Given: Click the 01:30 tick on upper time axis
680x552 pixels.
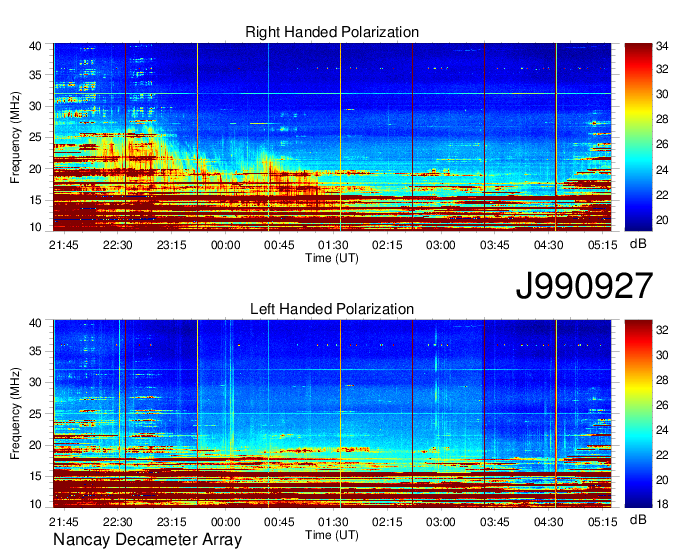Looking at the screenshot, I should pos(333,245).
